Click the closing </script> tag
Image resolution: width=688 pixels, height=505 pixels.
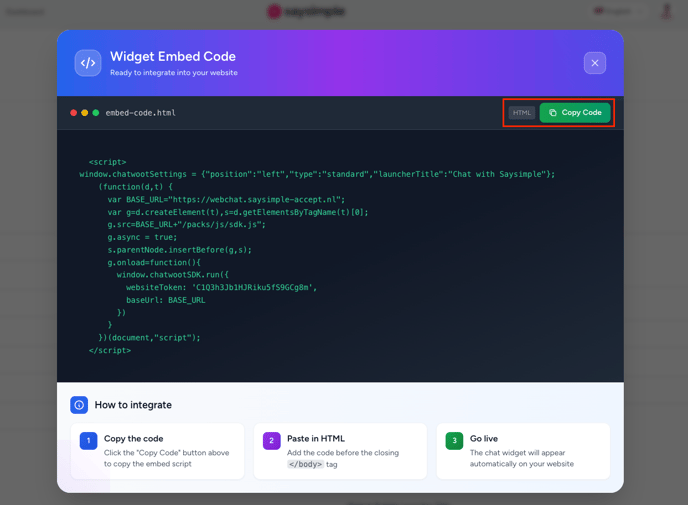(x=110, y=351)
